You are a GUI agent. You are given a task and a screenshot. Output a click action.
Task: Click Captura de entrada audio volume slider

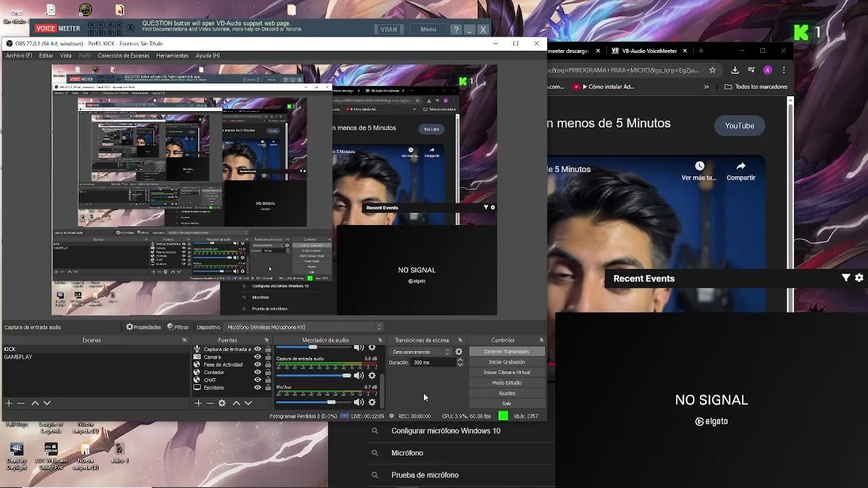[x=314, y=375]
